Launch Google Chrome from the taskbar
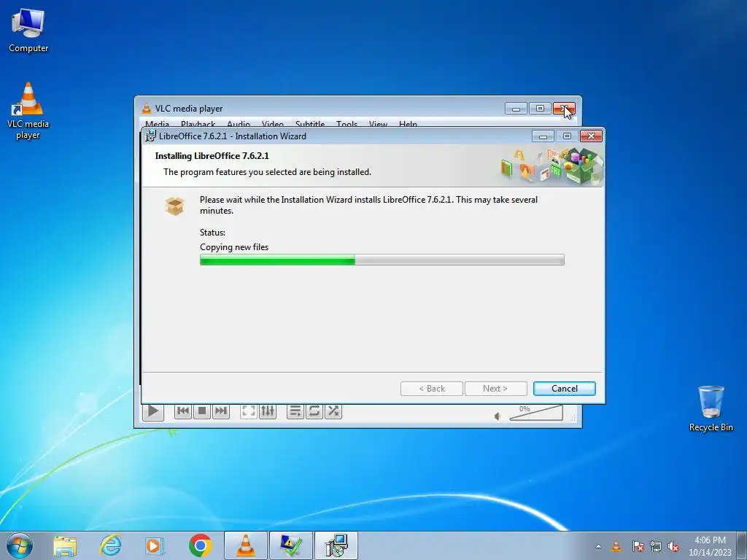 click(x=200, y=545)
